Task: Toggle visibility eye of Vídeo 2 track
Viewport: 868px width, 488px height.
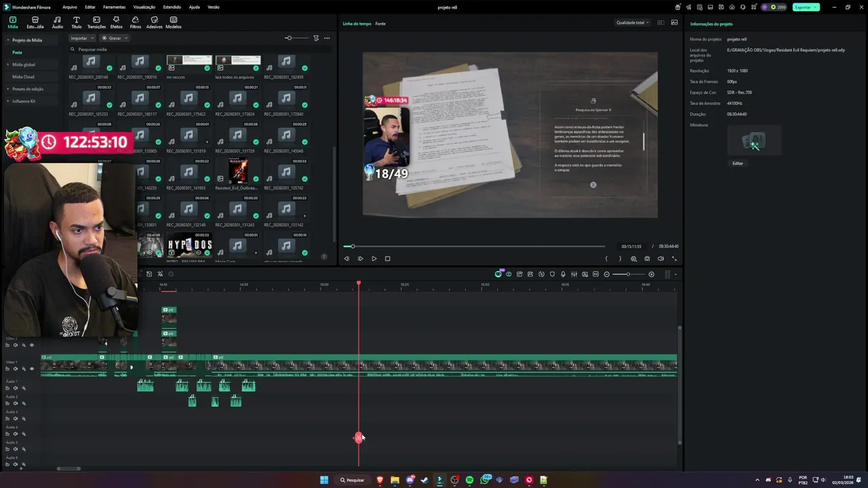Action: [x=31, y=345]
